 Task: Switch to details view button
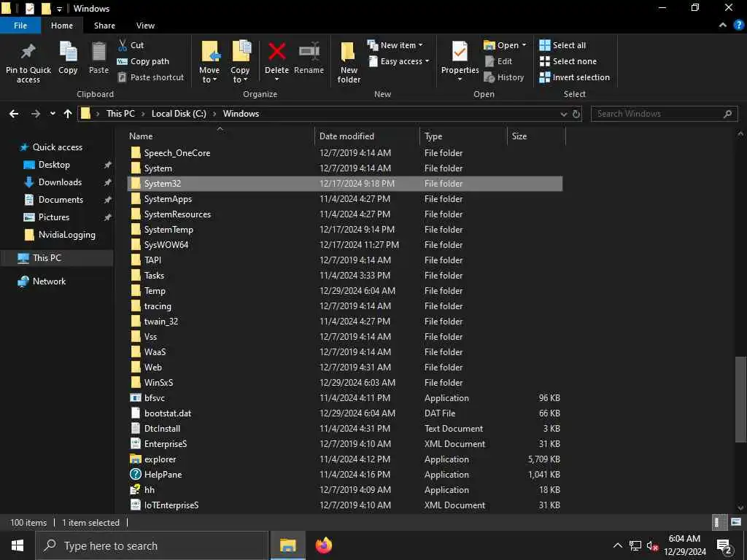(719, 522)
